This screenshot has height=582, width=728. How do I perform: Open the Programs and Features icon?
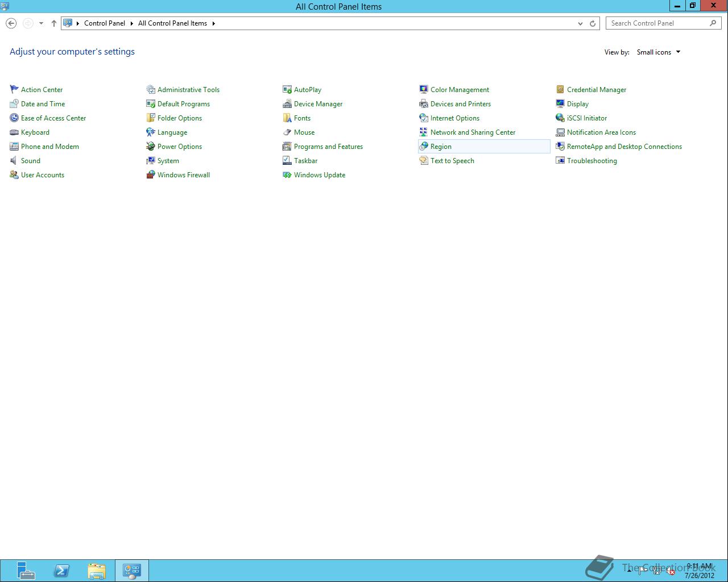(x=287, y=146)
